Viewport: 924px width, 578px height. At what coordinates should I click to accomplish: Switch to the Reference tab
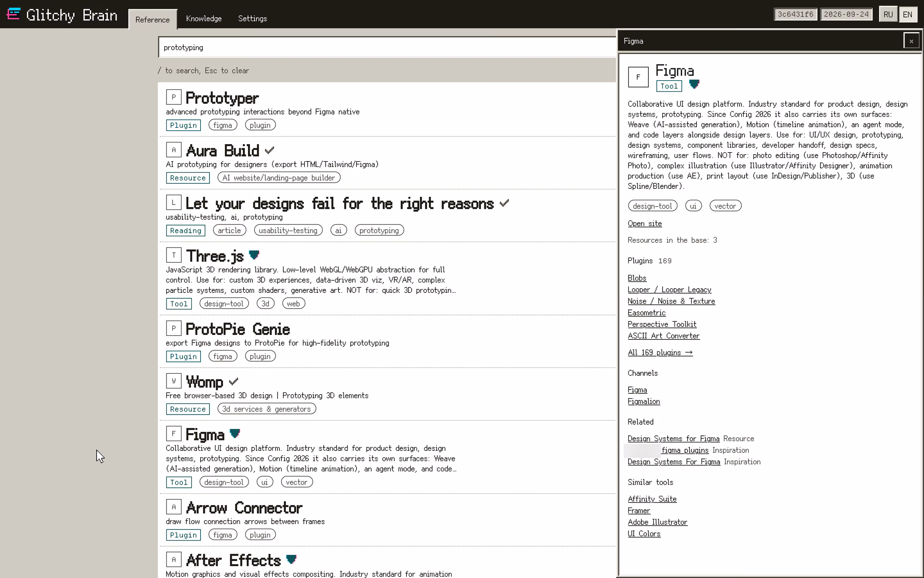(x=152, y=19)
